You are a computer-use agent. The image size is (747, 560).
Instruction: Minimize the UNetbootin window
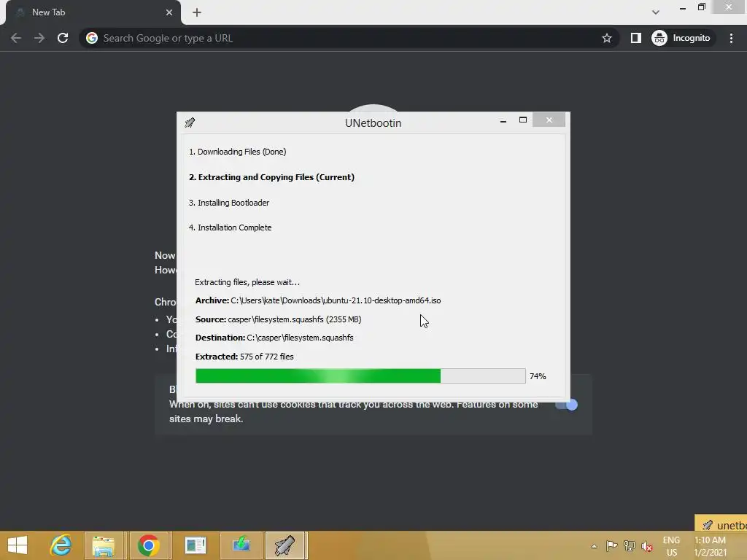[503, 120]
